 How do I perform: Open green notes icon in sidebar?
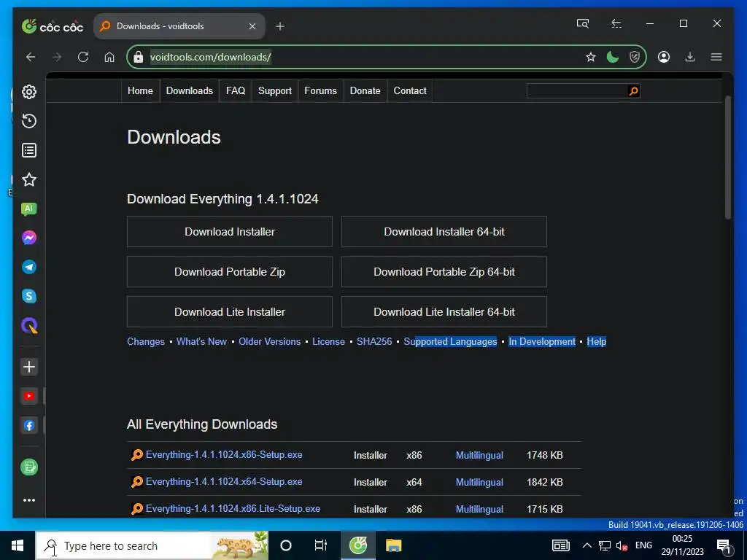coord(29,467)
